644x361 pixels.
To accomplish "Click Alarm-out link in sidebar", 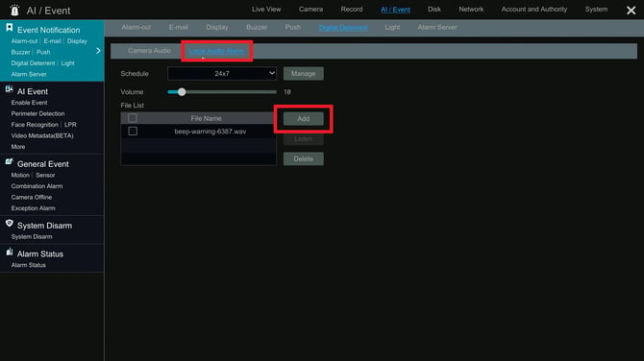I will point(24,41).
